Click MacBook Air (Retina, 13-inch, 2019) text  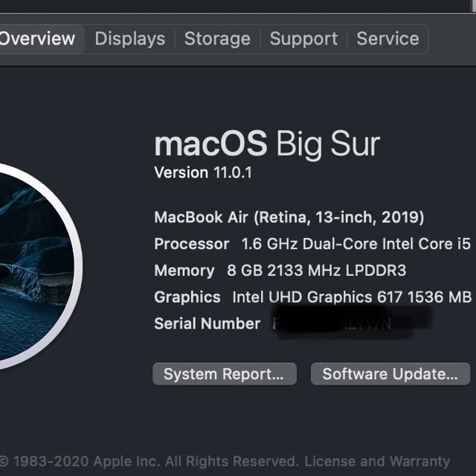click(289, 217)
